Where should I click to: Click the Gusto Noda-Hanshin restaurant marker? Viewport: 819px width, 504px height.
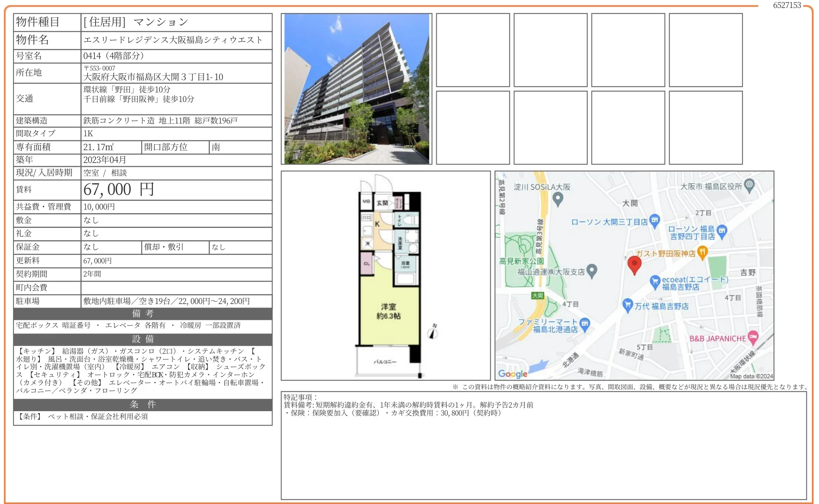pos(702,253)
